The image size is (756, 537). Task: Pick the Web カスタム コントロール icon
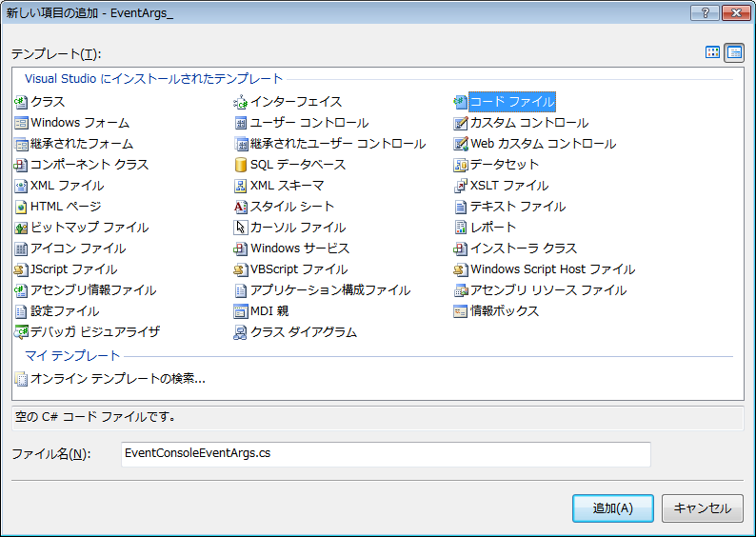click(x=460, y=144)
